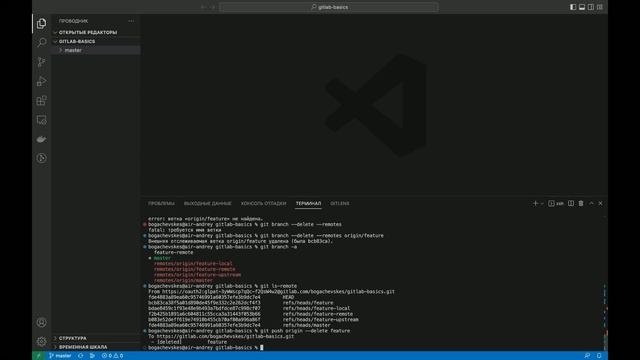
Task: Go back using the navigation arrow
Action: (x=203, y=7)
